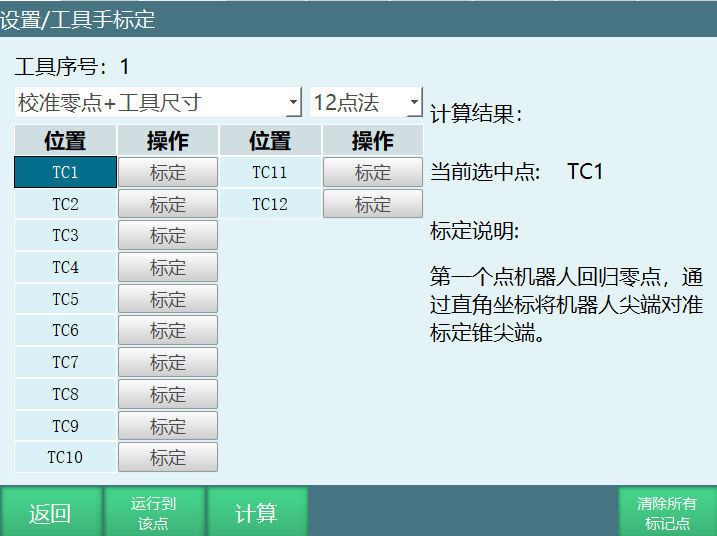Image resolution: width=717 pixels, height=536 pixels.
Task: Click 标定 button for TC12
Action: (372, 204)
